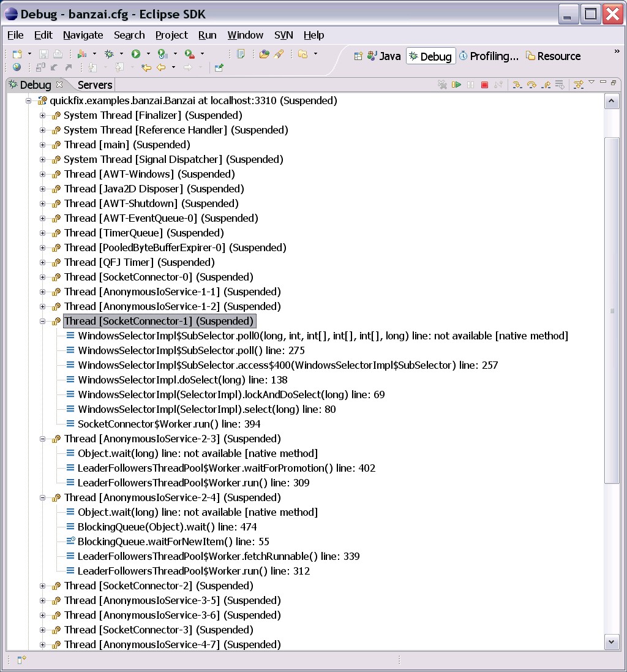Expand Thread [SocketConnector-2] node
Screen dimensions: 627x672
(x=42, y=586)
